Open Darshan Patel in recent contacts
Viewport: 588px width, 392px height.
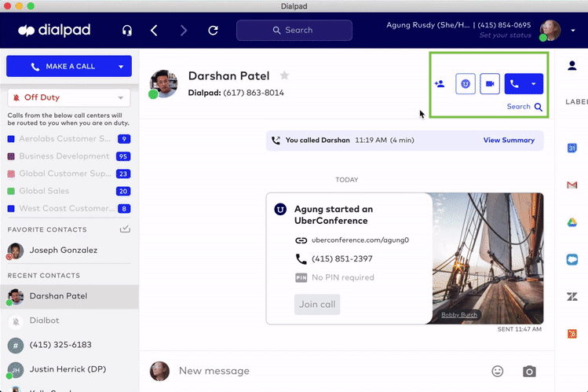[69, 296]
